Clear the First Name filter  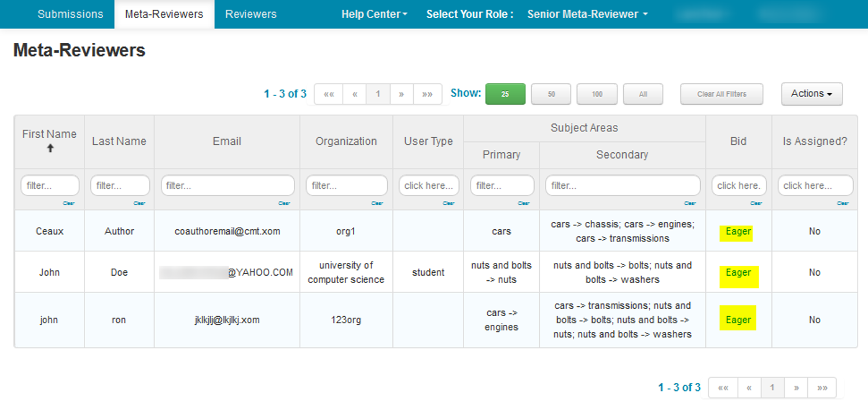tap(69, 203)
